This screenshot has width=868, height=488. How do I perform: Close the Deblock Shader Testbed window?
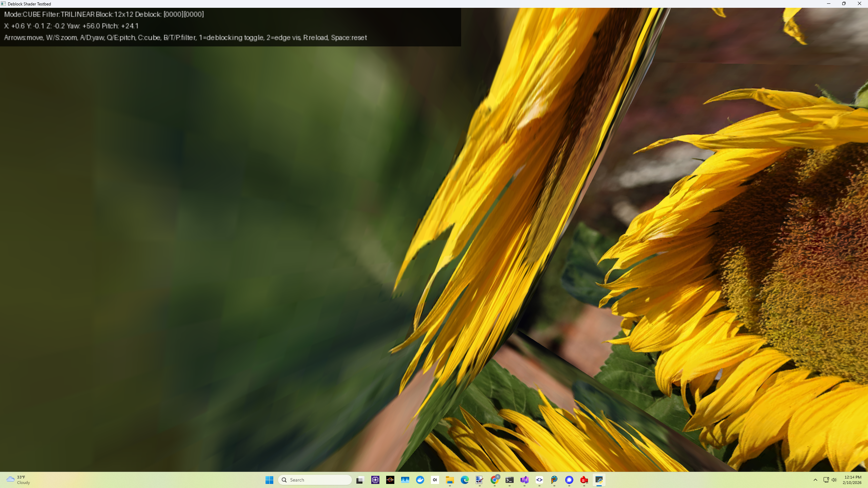point(860,4)
